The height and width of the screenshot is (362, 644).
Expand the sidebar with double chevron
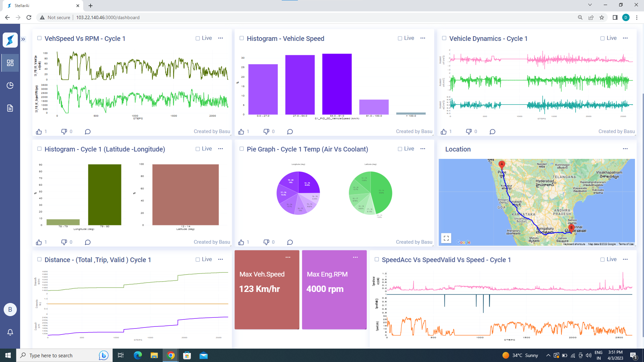point(23,39)
